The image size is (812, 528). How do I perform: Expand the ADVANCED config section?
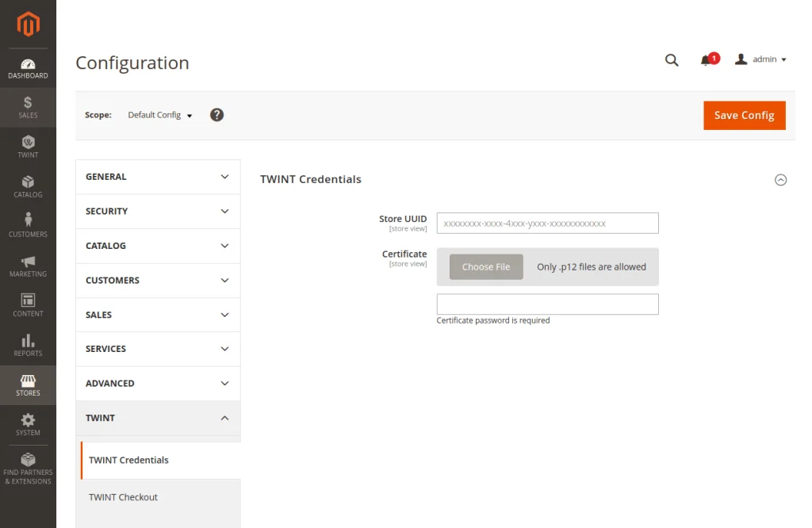[x=158, y=384]
